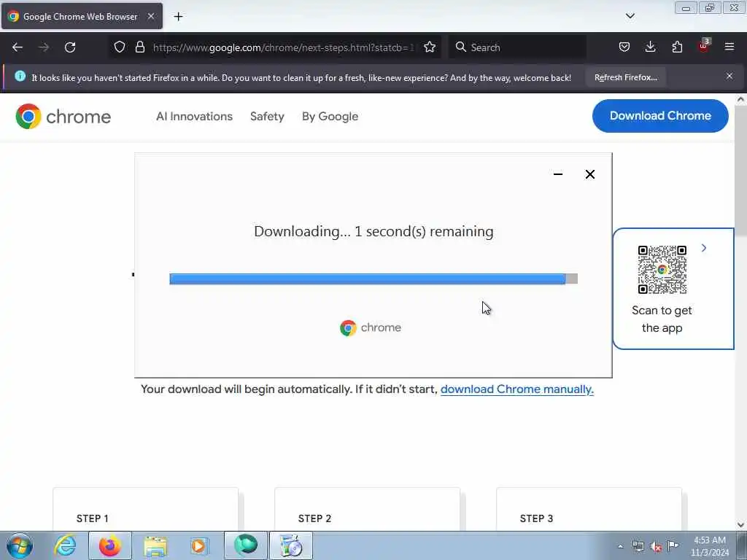The image size is (747, 560).
Task: Open the extensions puzzle icon
Action: [x=677, y=47]
